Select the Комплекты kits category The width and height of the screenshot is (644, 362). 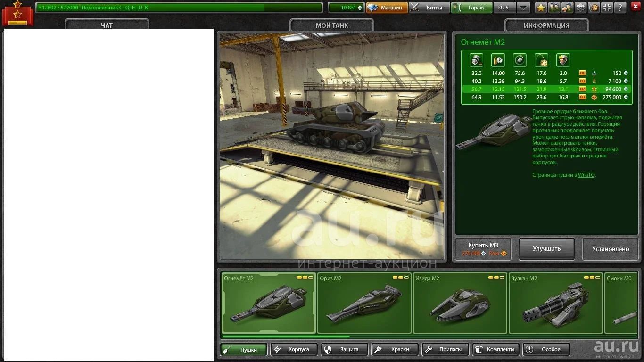pyautogui.click(x=496, y=349)
